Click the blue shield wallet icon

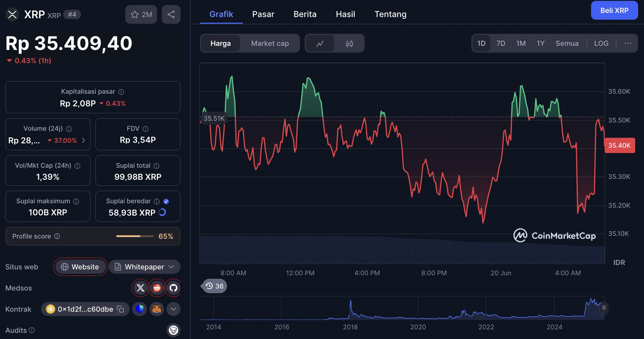coord(139,309)
